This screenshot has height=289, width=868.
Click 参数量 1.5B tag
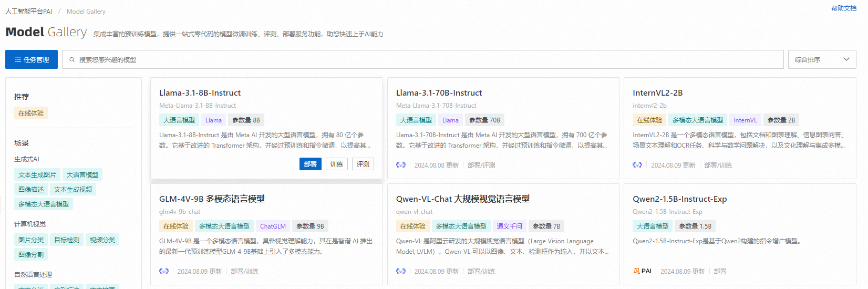click(695, 226)
